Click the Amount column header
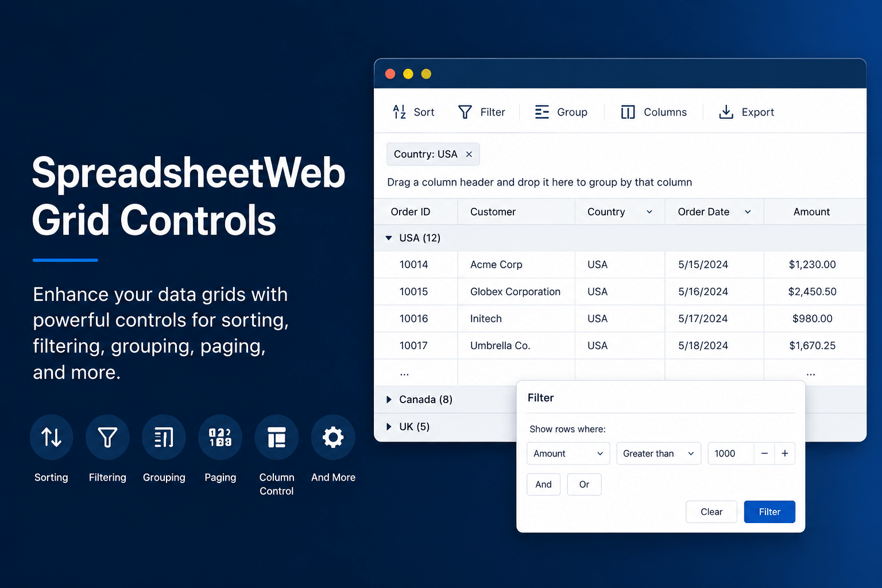Image resolution: width=882 pixels, height=588 pixels. [815, 212]
